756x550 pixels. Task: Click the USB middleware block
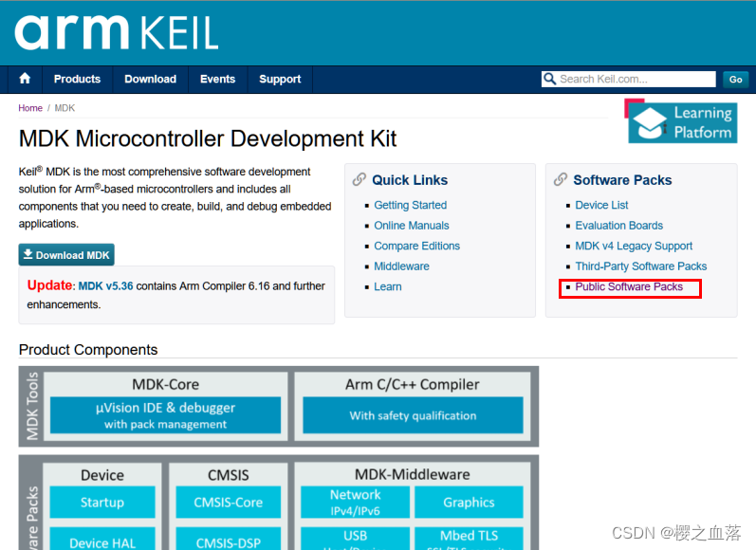[356, 539]
